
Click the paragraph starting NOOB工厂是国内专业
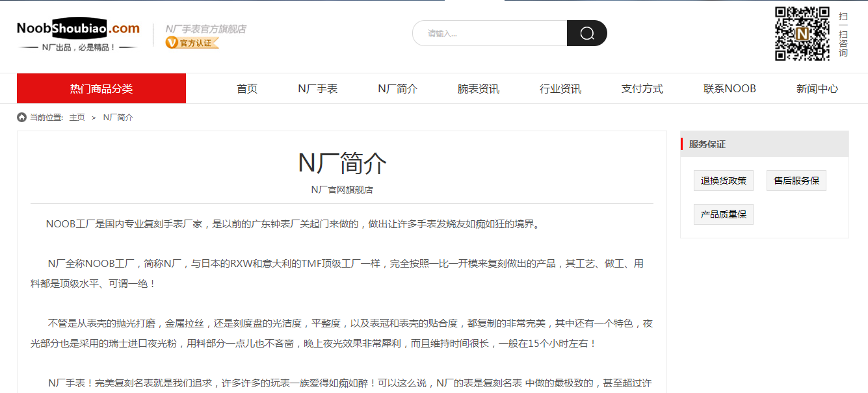[x=293, y=224]
